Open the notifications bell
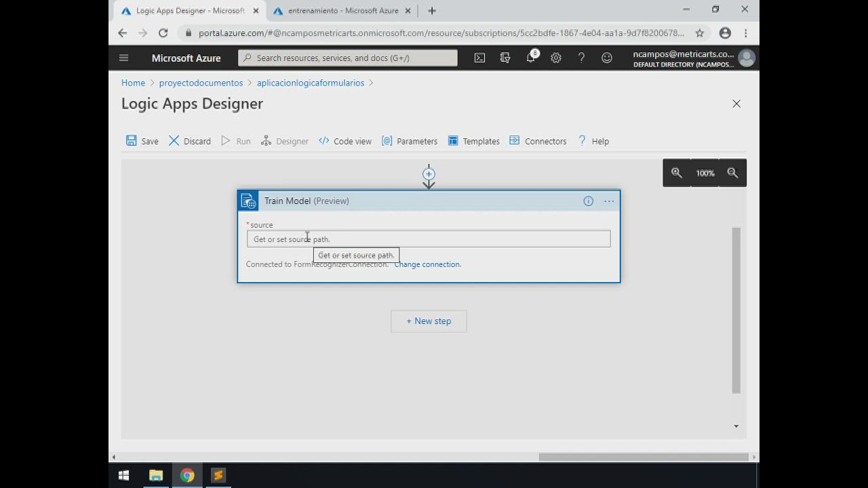Viewport: 868px width, 488px height. click(530, 58)
